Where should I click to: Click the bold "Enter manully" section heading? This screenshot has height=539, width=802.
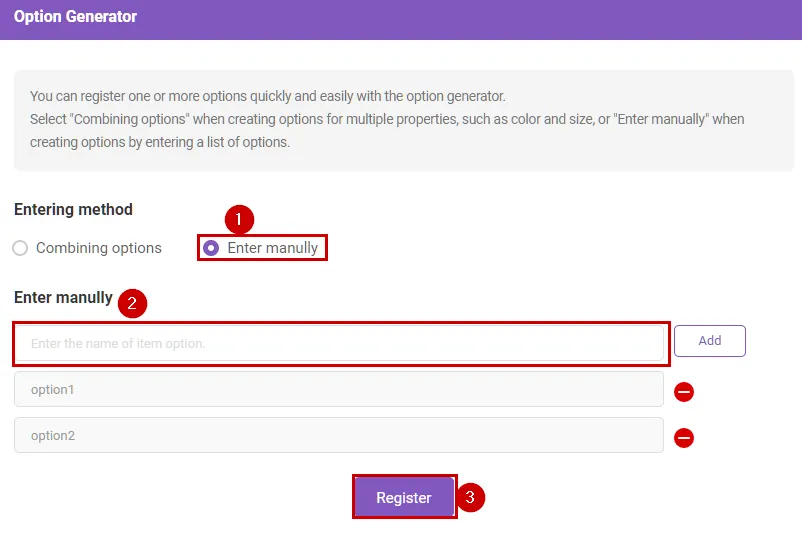tap(63, 297)
